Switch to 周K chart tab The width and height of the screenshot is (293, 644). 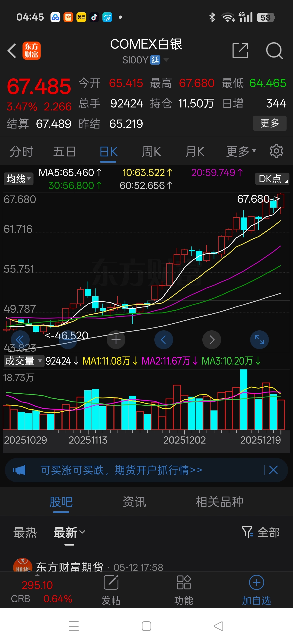[x=152, y=152]
